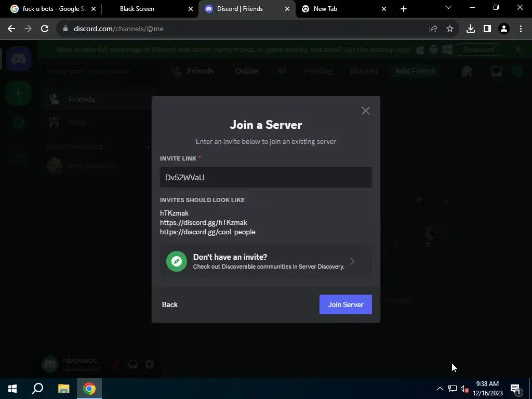Reload the Discord page
The width and height of the screenshot is (532, 399).
point(45,29)
